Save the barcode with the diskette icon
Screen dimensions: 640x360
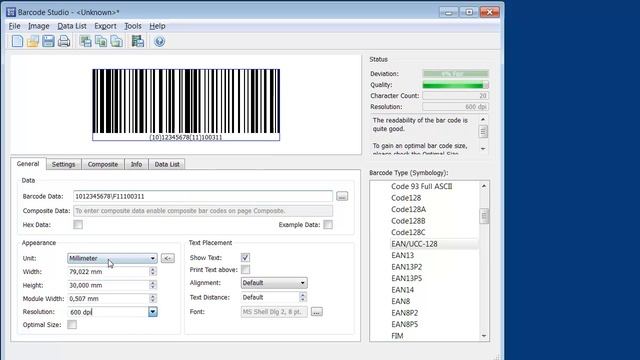pos(48,41)
